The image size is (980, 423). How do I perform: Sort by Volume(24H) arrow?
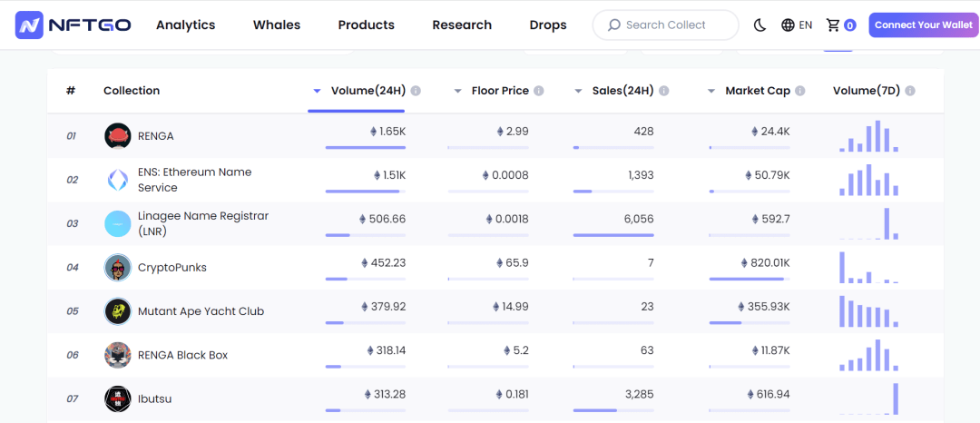tap(317, 91)
